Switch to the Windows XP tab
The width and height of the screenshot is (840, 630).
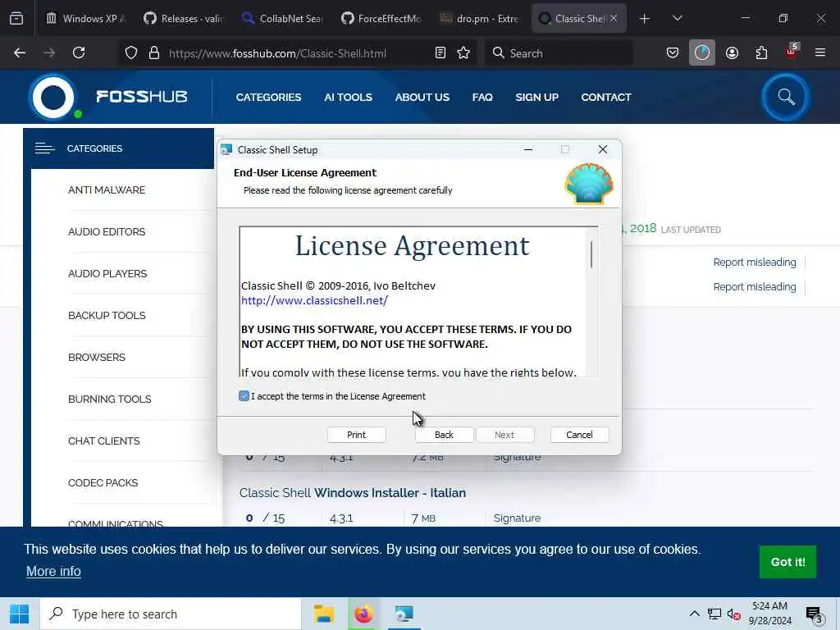[85, 19]
